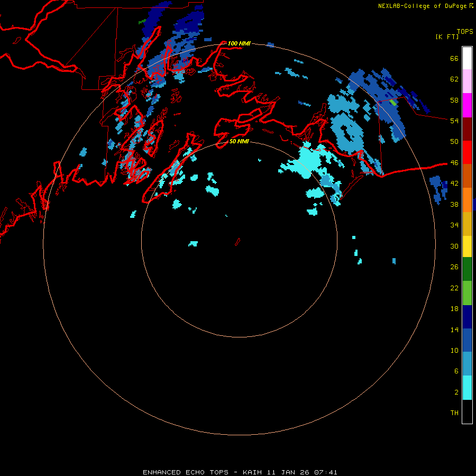This screenshot has width=476, height=476.
Task: Click the Enhanced Echo Tops KAIH timestamp caption
Action: [x=240, y=472]
